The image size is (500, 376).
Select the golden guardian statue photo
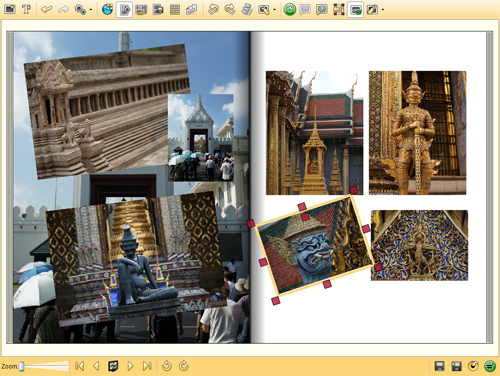[x=417, y=133]
